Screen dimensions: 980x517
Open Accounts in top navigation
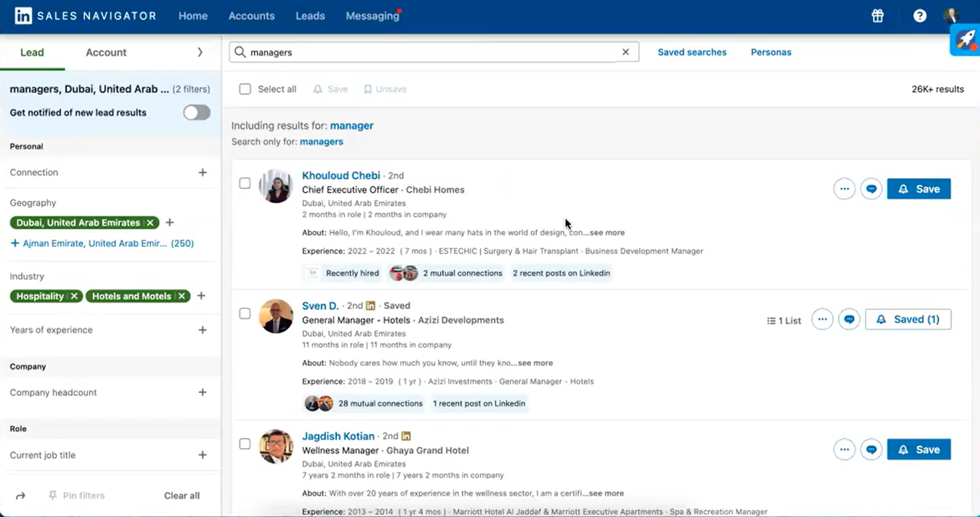[x=251, y=16]
